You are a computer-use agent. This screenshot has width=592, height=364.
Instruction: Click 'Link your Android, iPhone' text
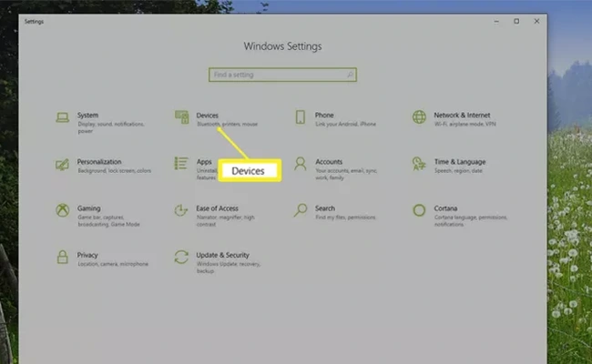click(x=345, y=124)
